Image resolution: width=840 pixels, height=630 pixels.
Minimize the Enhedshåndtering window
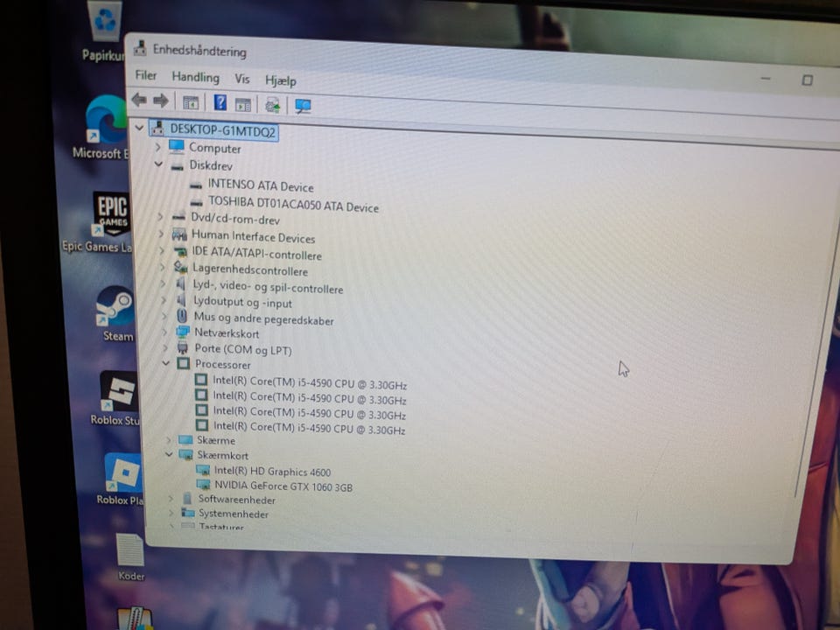tap(766, 79)
